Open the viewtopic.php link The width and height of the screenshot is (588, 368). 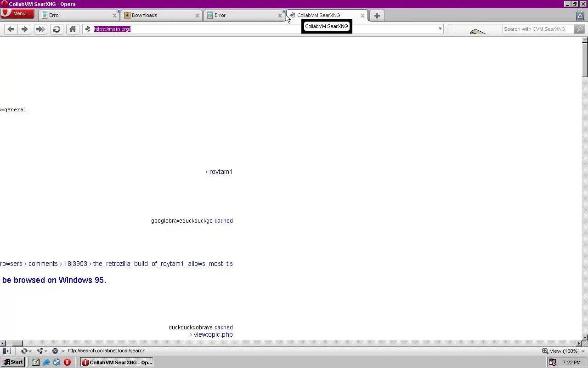(x=213, y=334)
